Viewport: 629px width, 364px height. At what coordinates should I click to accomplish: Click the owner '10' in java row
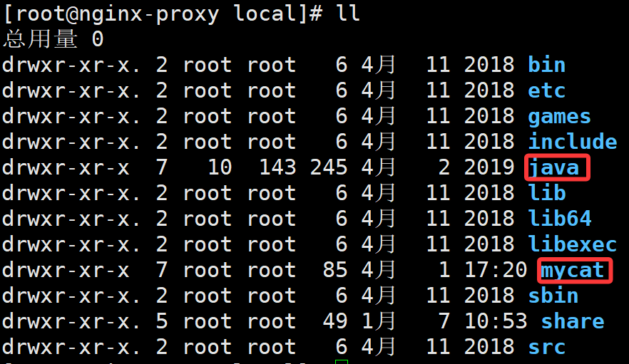point(220,167)
